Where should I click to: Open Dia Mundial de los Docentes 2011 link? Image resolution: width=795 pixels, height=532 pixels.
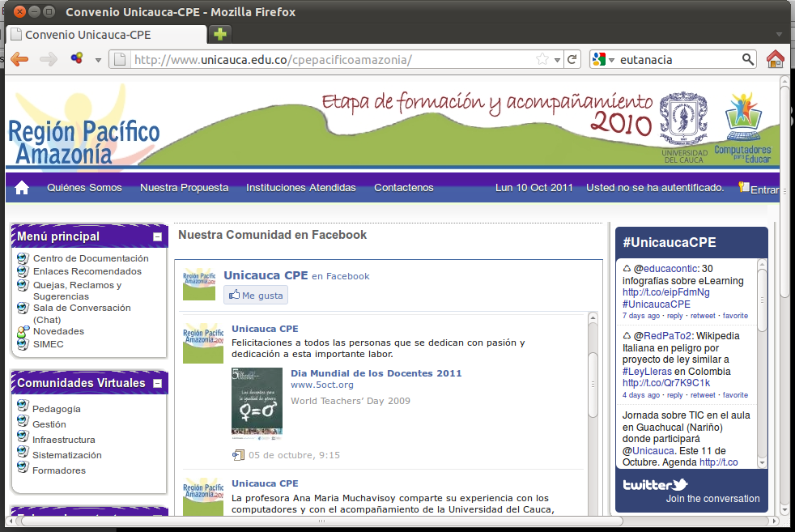pos(376,373)
